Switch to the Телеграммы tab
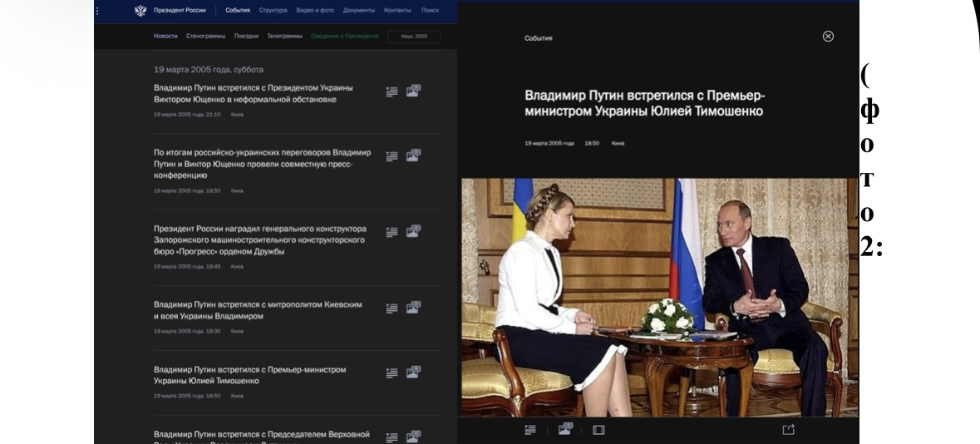The height and width of the screenshot is (444, 980). [x=284, y=37]
